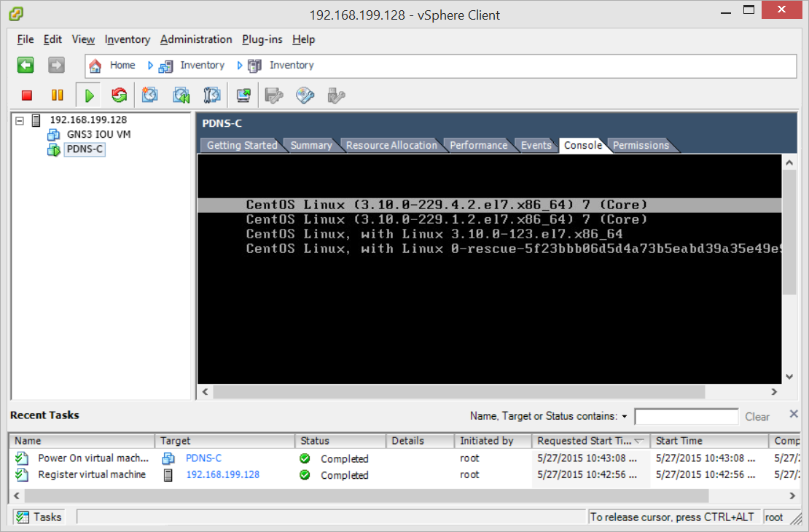Click console vertical scrollbar down arrow

[x=789, y=377]
